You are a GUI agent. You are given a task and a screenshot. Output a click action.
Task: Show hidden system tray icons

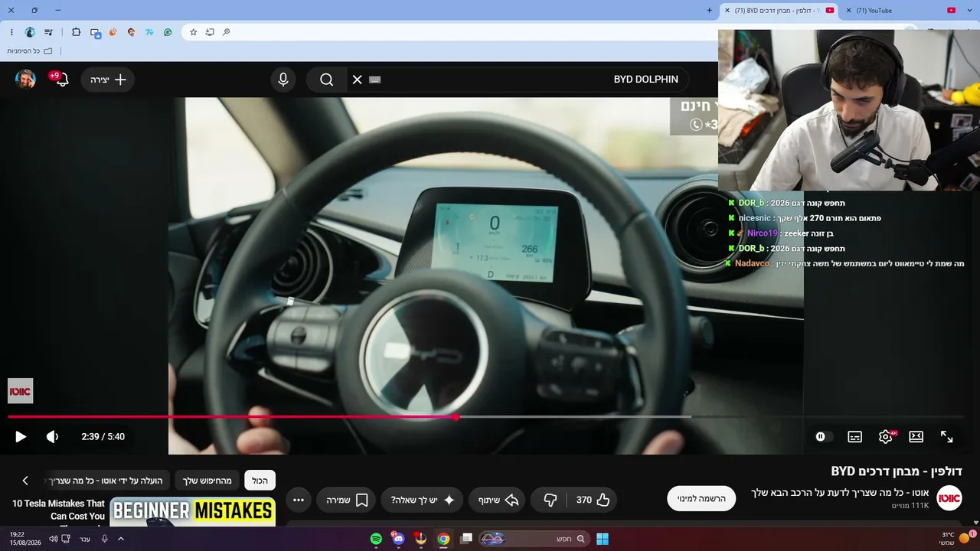tap(120, 539)
